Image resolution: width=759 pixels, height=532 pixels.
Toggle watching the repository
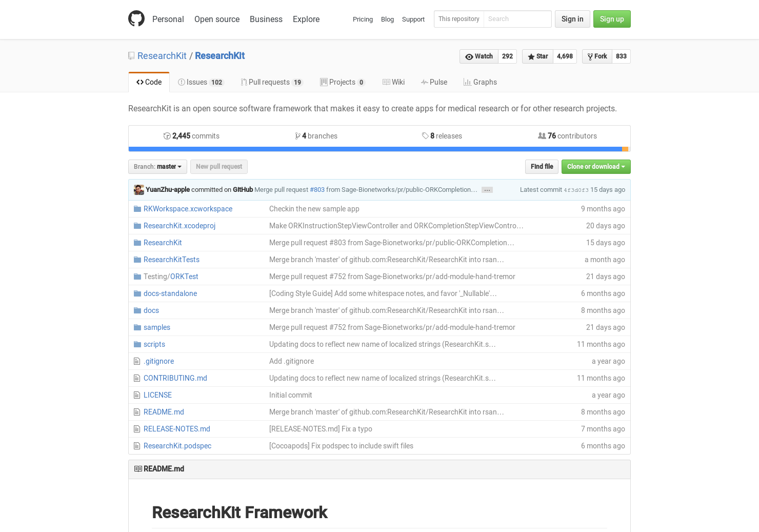478,56
